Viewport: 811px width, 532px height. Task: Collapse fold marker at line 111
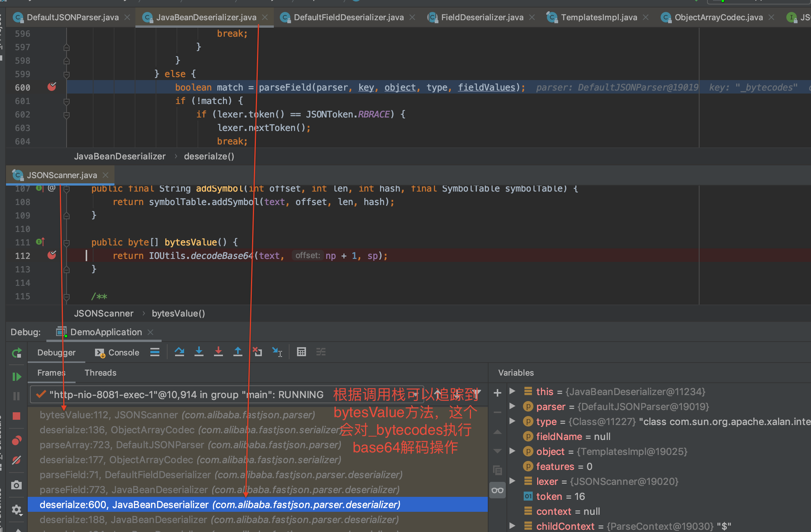coord(67,243)
